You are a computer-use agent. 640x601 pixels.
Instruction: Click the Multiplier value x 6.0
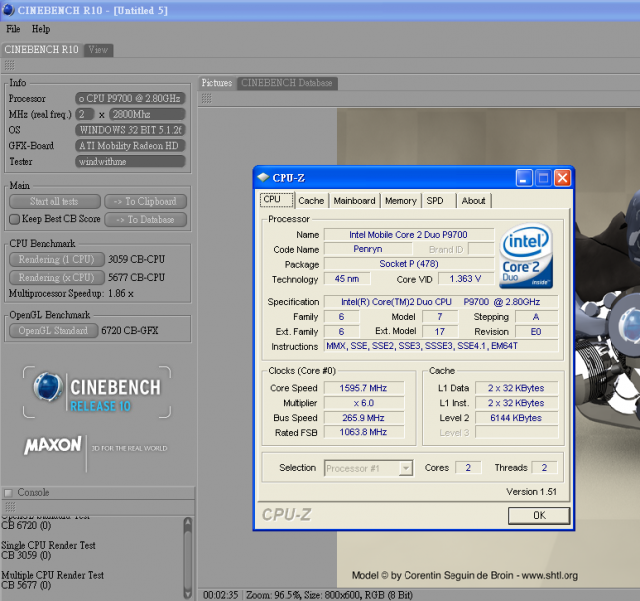tap(363, 403)
